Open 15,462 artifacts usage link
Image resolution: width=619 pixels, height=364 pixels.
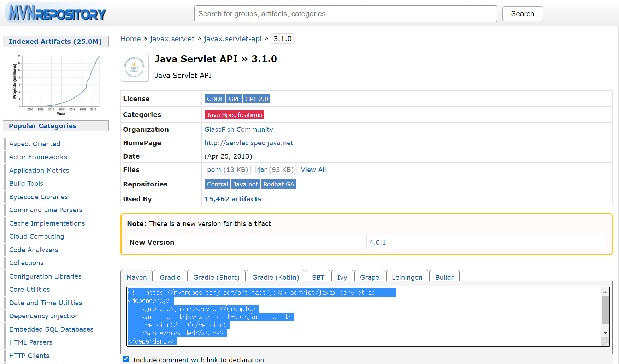[233, 199]
